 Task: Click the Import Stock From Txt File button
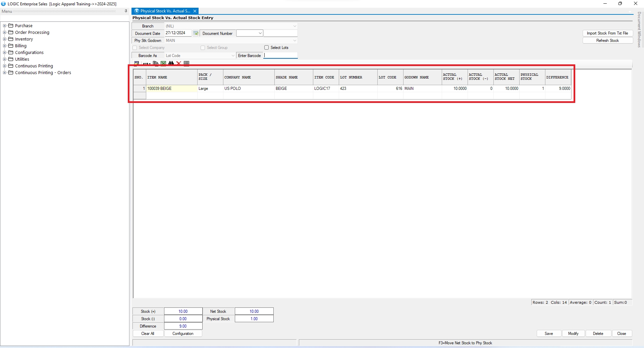(x=607, y=33)
